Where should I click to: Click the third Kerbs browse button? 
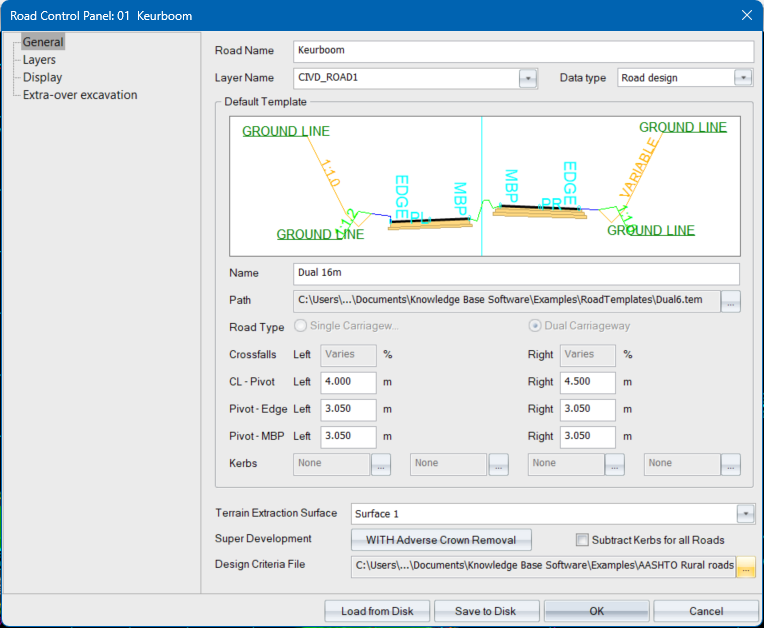614,464
